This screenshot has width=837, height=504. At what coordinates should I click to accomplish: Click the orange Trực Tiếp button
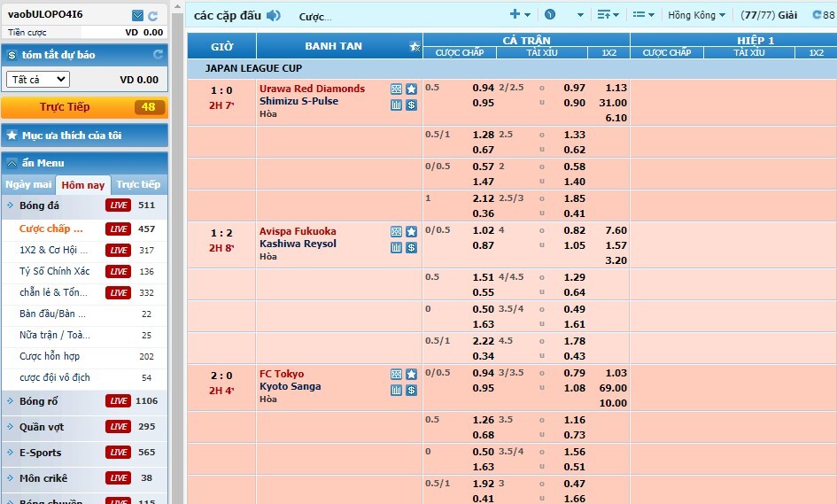(x=83, y=107)
